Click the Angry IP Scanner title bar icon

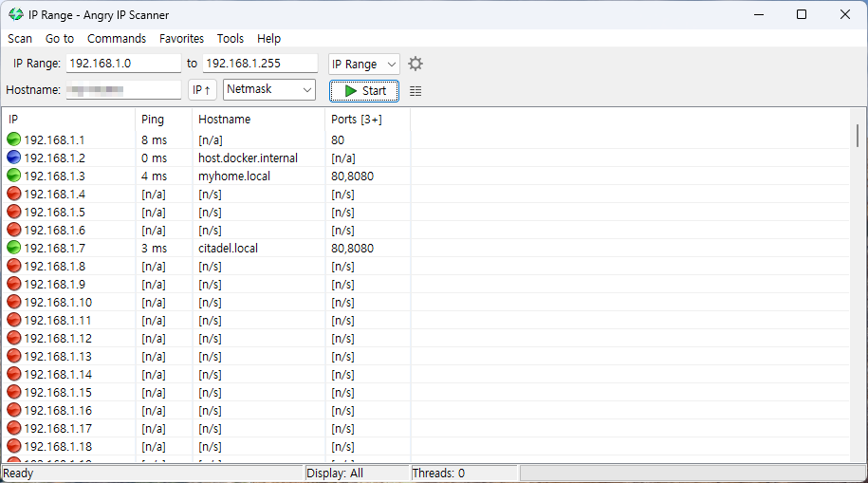(x=16, y=14)
